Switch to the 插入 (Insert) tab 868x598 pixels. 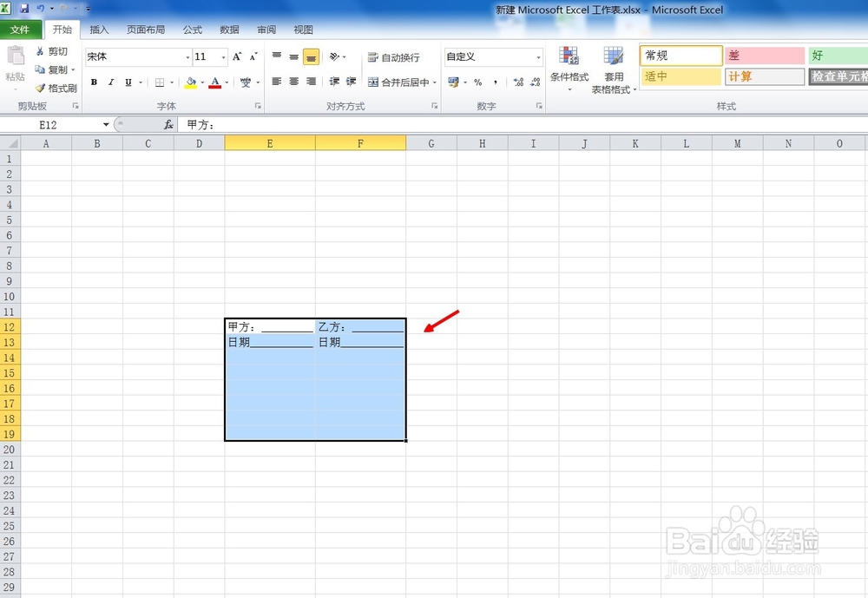pos(99,30)
